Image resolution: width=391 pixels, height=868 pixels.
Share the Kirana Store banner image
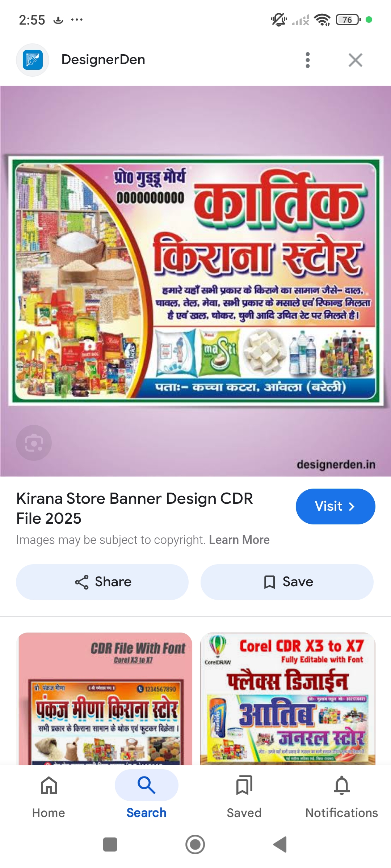point(102,582)
